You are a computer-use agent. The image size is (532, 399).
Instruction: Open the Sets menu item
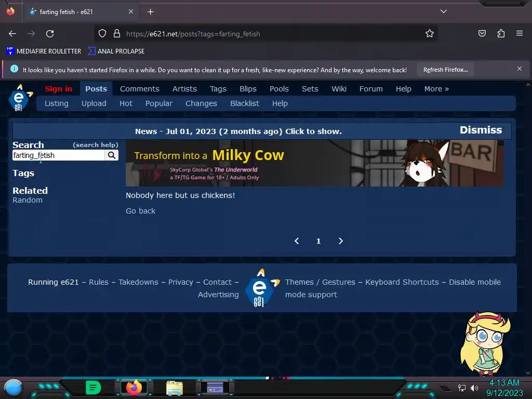click(310, 89)
